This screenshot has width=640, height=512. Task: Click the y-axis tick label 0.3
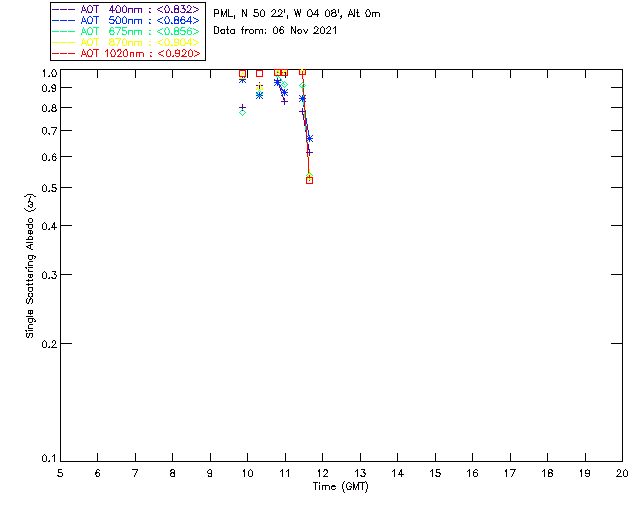[49, 275]
